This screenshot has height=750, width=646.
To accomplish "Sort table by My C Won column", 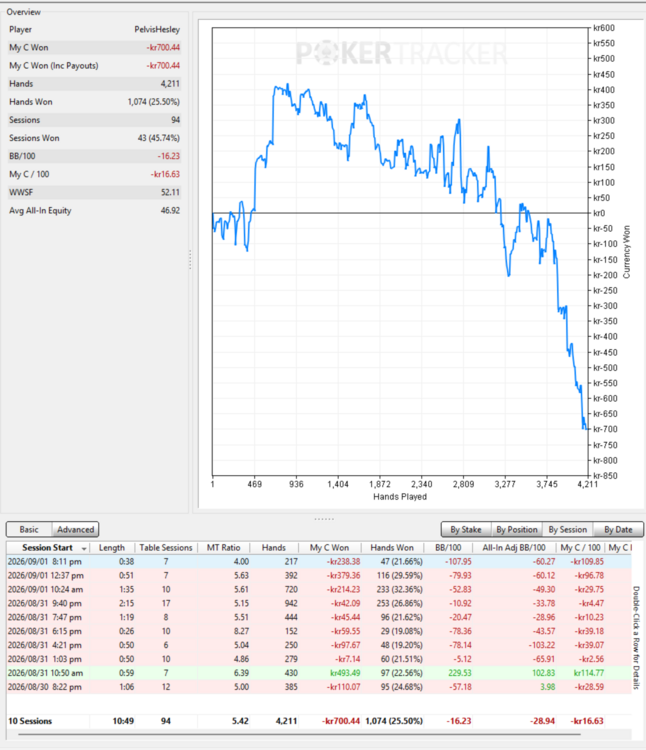I will coord(329,548).
